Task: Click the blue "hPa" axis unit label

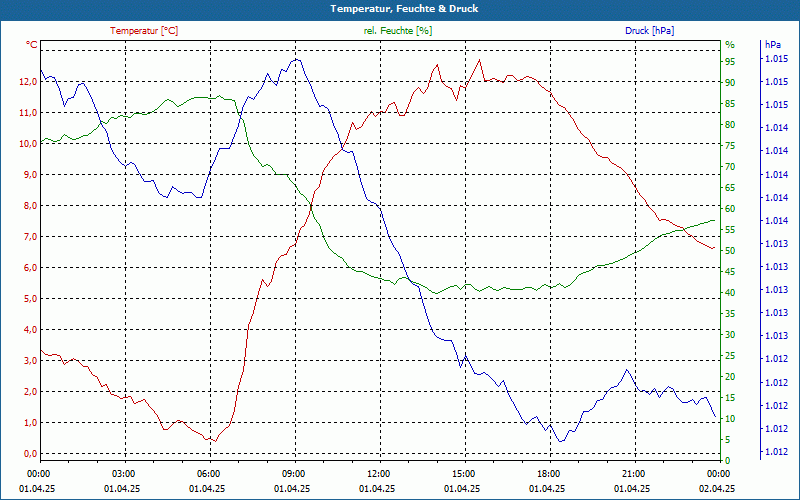Action: tap(773, 45)
